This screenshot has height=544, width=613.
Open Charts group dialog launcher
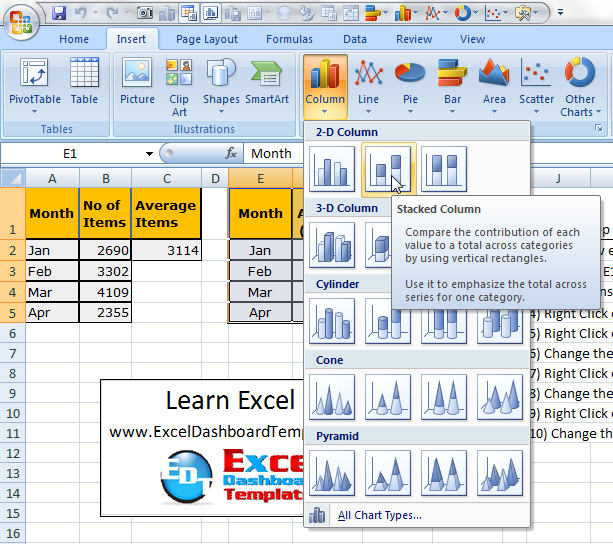coord(599,128)
